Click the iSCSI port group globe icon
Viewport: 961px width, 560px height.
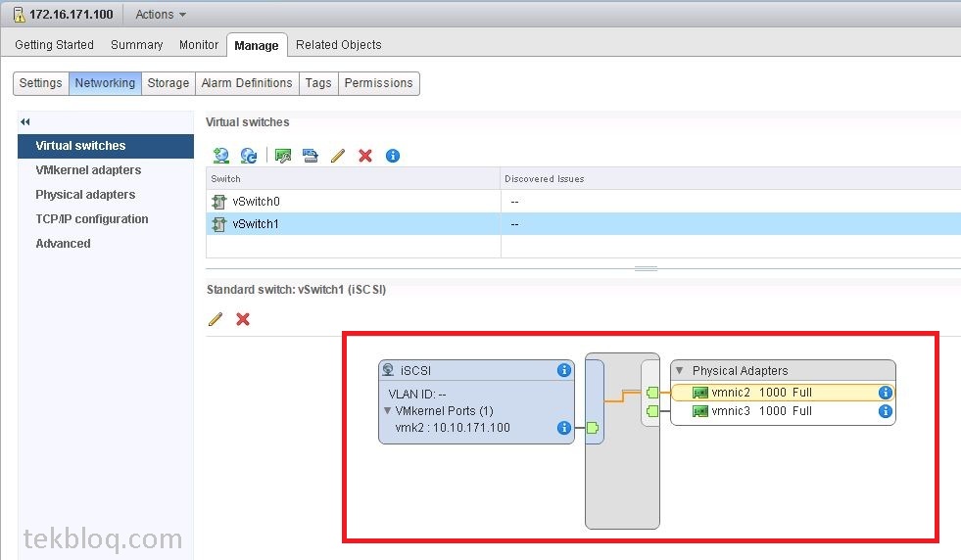pyautogui.click(x=388, y=370)
